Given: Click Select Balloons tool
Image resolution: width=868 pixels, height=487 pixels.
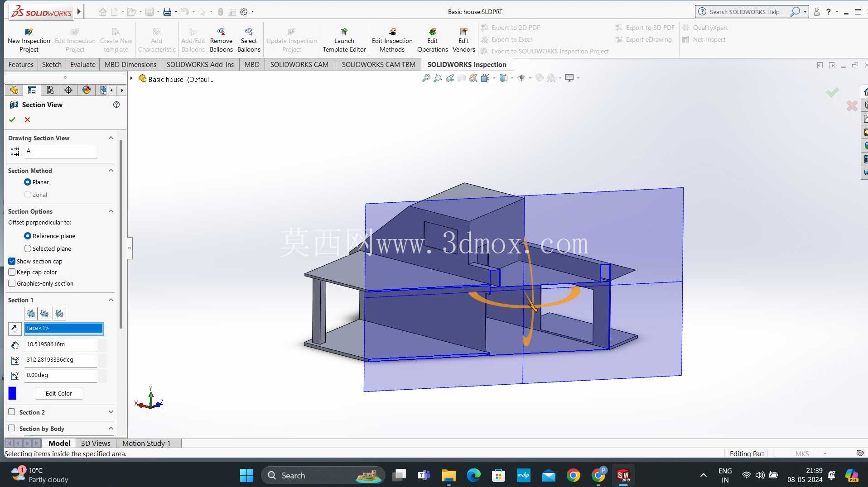Looking at the screenshot, I should pyautogui.click(x=249, y=40).
